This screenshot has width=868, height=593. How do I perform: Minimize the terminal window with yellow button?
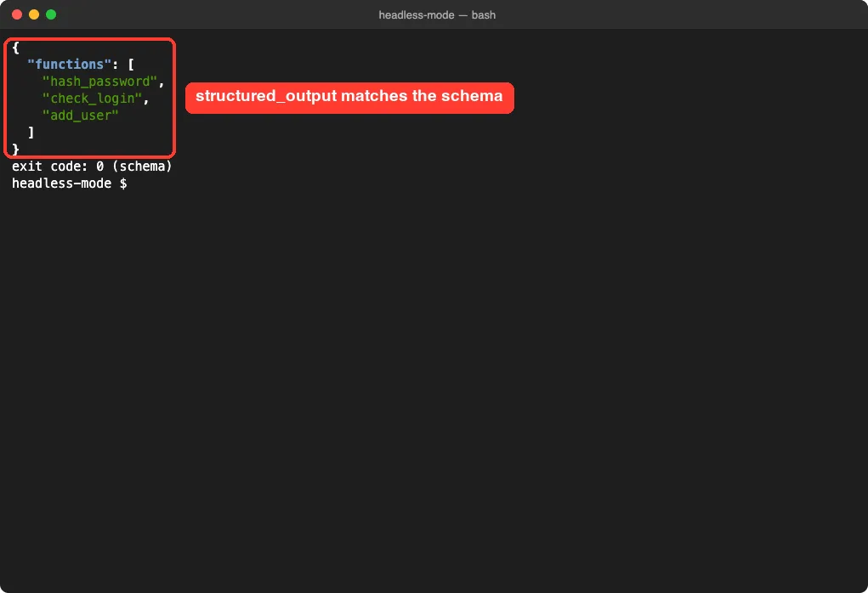[x=34, y=14]
